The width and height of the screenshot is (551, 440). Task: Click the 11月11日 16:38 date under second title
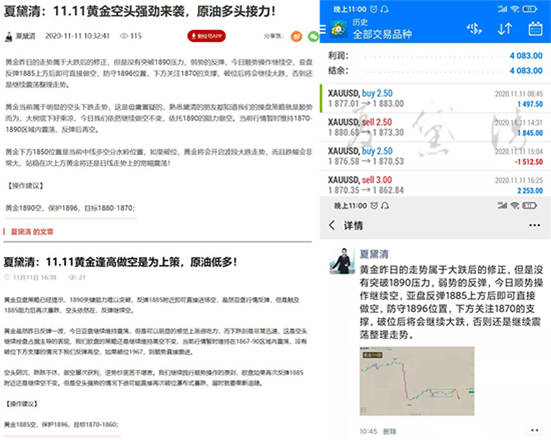34,277
